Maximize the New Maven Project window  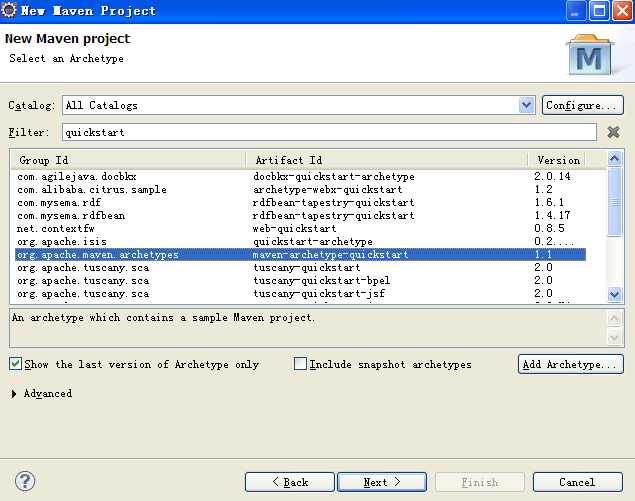tap(599, 10)
